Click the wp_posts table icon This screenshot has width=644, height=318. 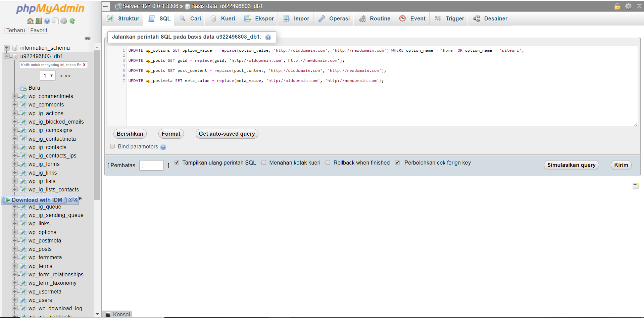pos(23,249)
